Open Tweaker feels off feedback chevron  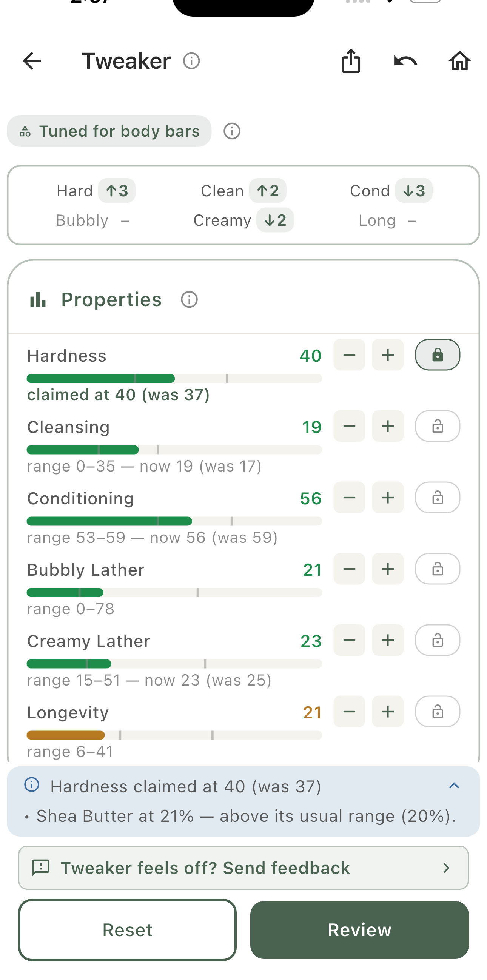(446, 868)
